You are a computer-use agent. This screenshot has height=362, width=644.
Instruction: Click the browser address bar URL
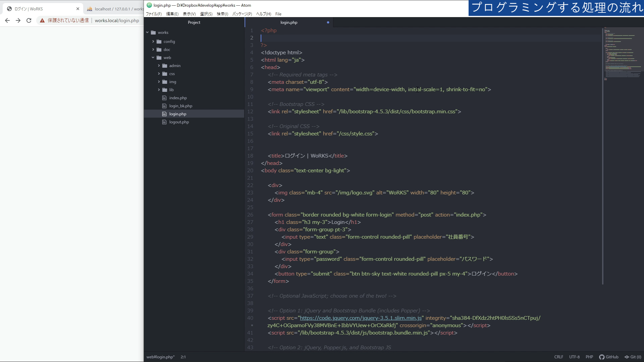[x=117, y=20]
